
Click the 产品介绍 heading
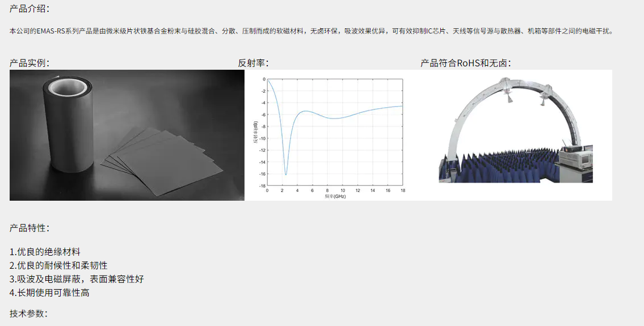(30, 9)
